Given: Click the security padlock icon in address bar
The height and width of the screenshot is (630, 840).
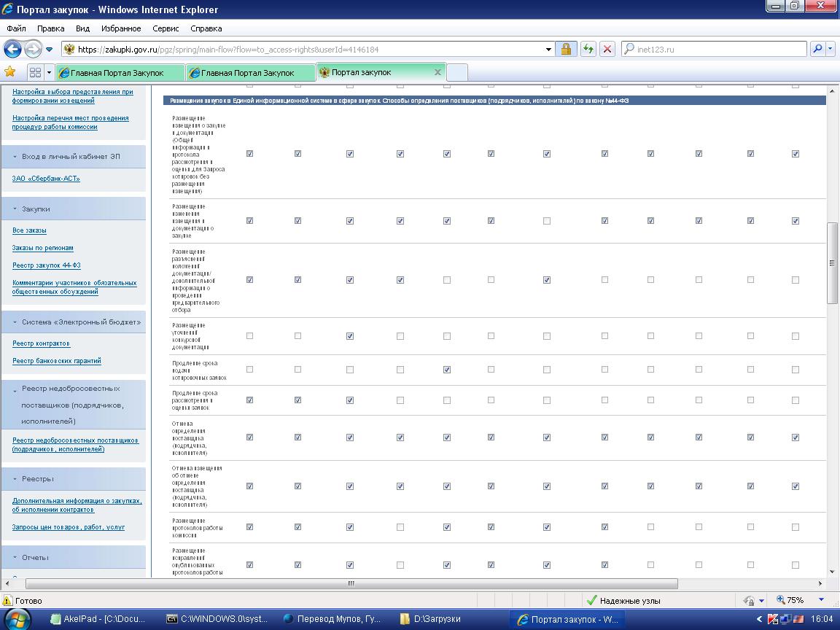Looking at the screenshot, I should (565, 49).
